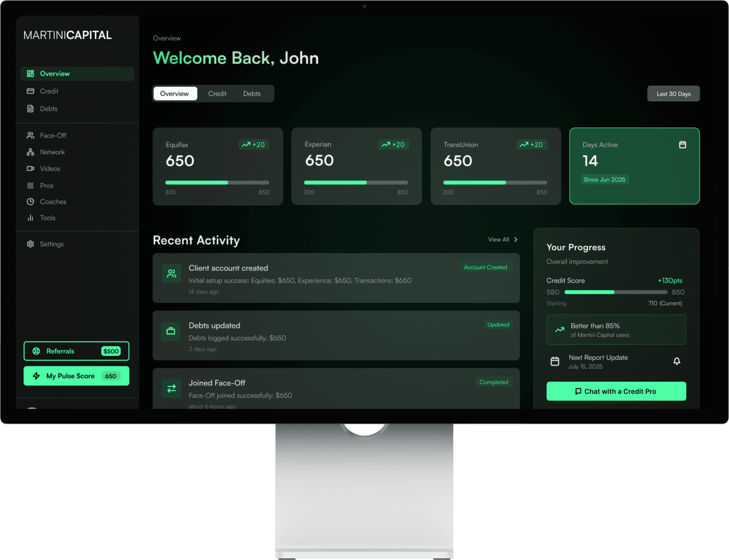The height and width of the screenshot is (560, 729).
Task: Click the Settings gear icon in sidebar
Action: tap(30, 244)
